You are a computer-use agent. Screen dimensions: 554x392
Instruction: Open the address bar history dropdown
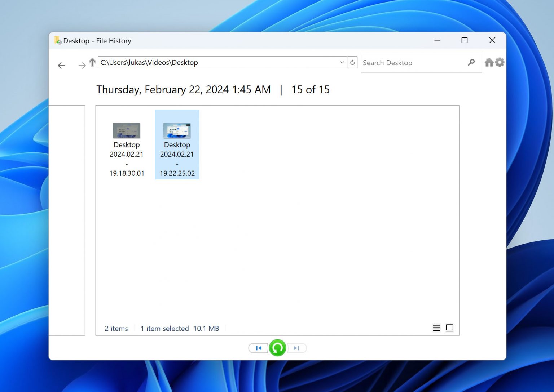342,62
